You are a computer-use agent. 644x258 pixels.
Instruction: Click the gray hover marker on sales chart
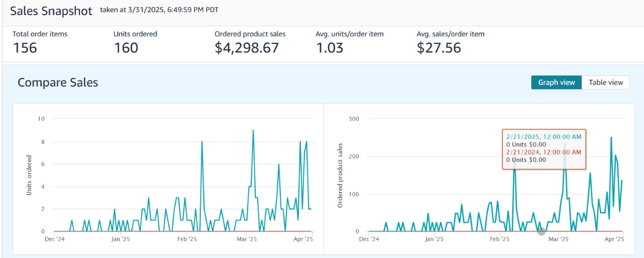click(x=541, y=231)
